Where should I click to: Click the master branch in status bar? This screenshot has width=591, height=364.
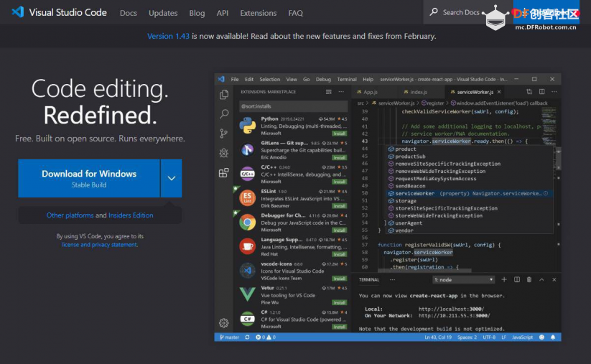(230, 337)
